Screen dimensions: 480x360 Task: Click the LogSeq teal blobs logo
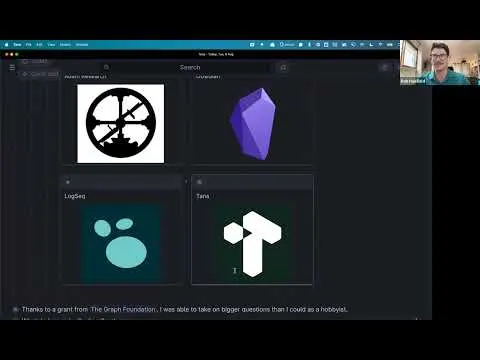click(x=121, y=243)
